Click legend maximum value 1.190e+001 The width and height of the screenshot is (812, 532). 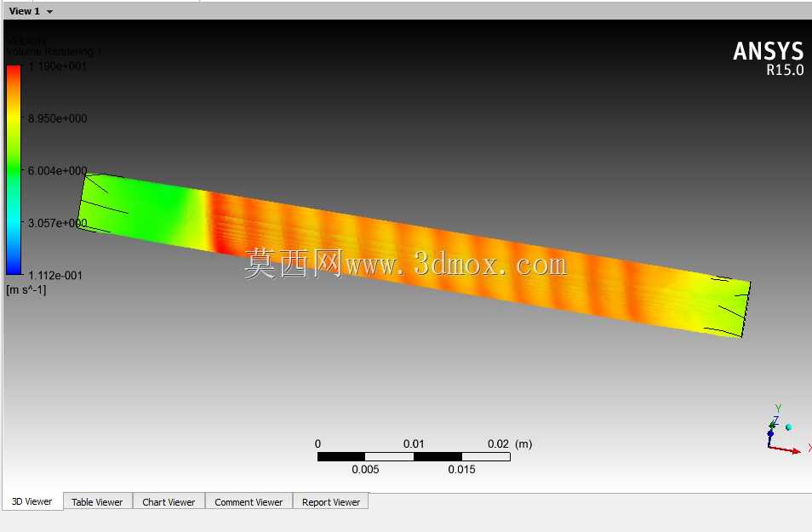(58, 66)
